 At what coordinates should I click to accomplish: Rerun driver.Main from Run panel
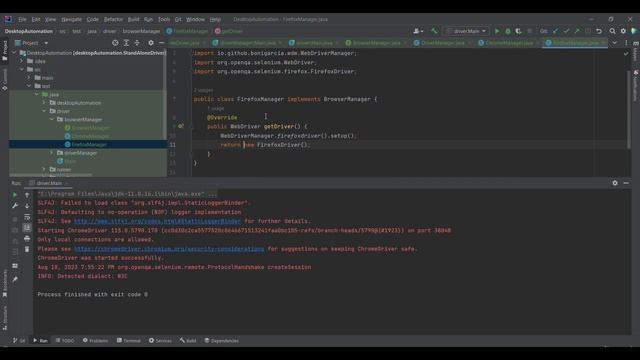coord(15,195)
